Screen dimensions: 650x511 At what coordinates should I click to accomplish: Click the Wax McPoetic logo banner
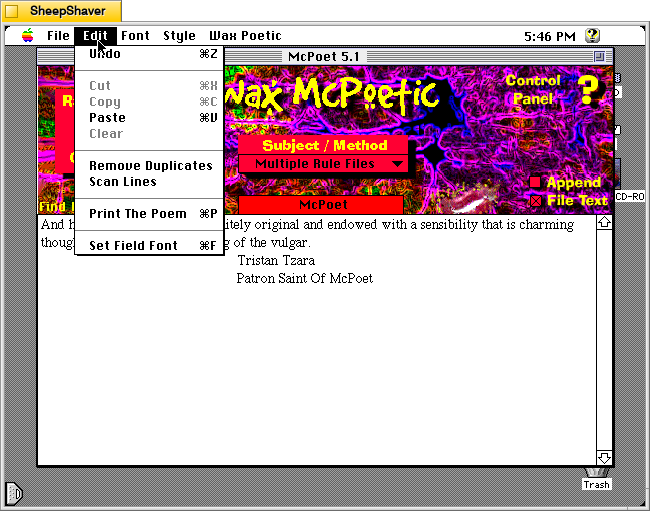tap(332, 97)
